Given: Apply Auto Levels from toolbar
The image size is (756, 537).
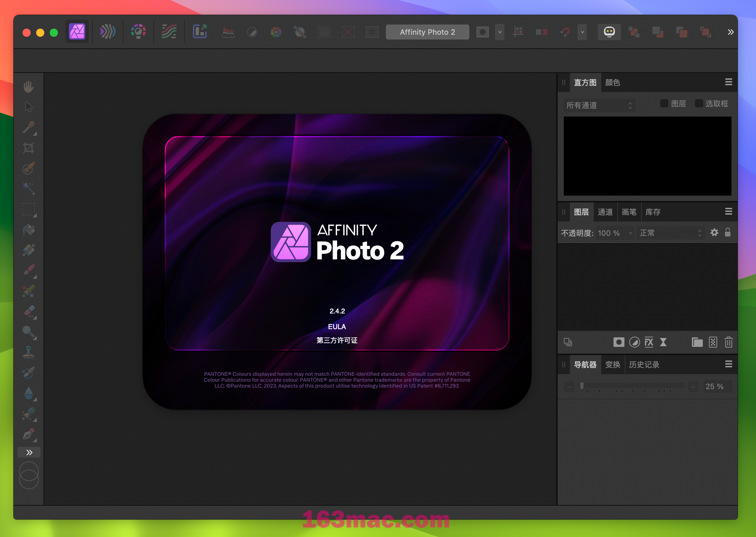Looking at the screenshot, I should (228, 32).
